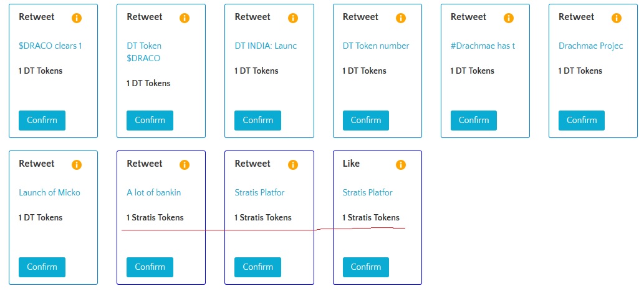Open info icon on Drachmae Projec card
644x291 pixels.
coord(617,18)
